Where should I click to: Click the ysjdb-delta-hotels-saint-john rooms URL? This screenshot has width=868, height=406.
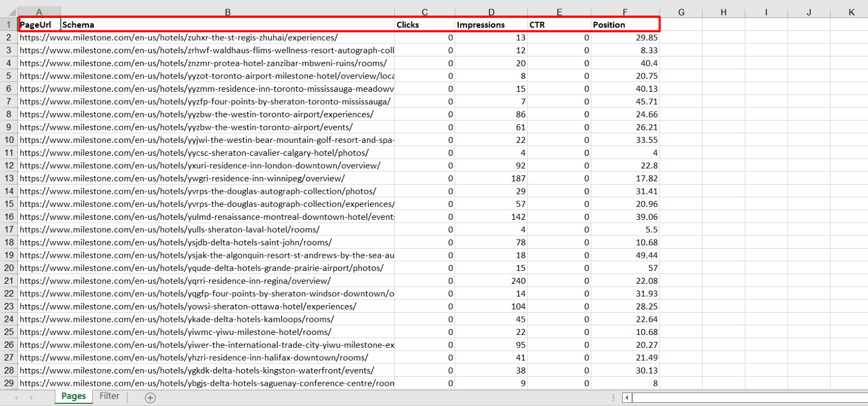176,243
